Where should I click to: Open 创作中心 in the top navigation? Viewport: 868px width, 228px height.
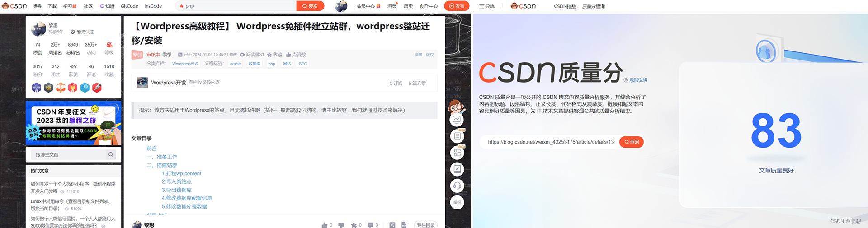tap(429, 6)
